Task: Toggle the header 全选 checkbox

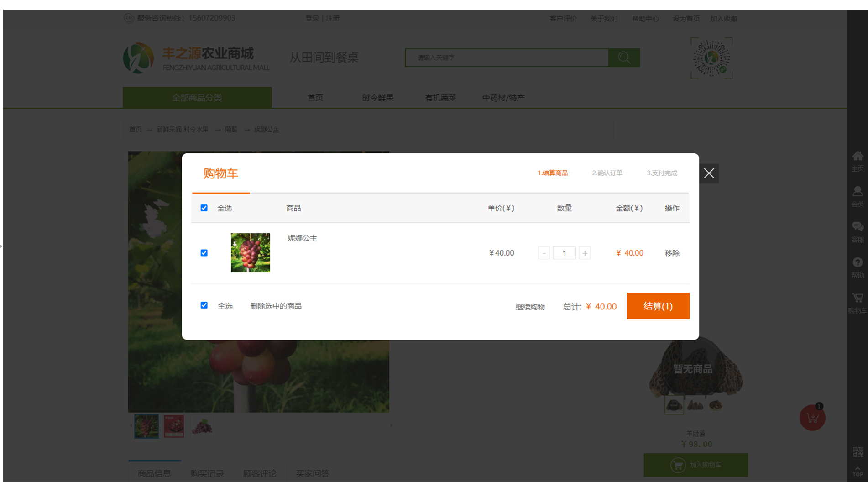Action: [204, 208]
